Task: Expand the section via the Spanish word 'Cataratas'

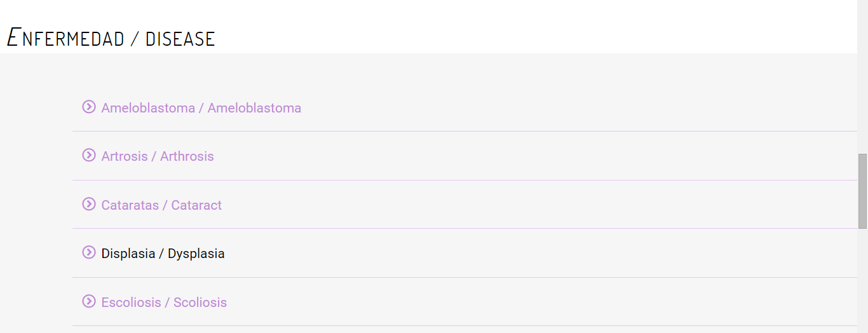Action: [130, 205]
